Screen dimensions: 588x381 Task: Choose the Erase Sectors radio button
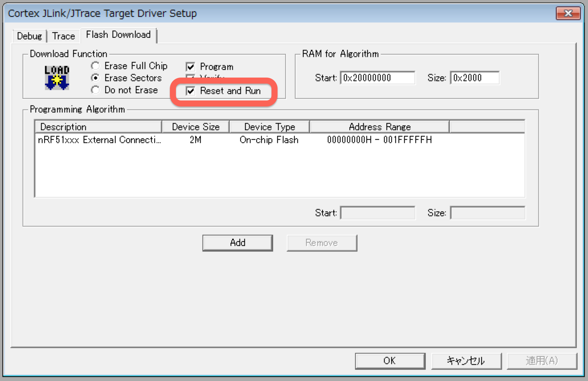click(96, 78)
